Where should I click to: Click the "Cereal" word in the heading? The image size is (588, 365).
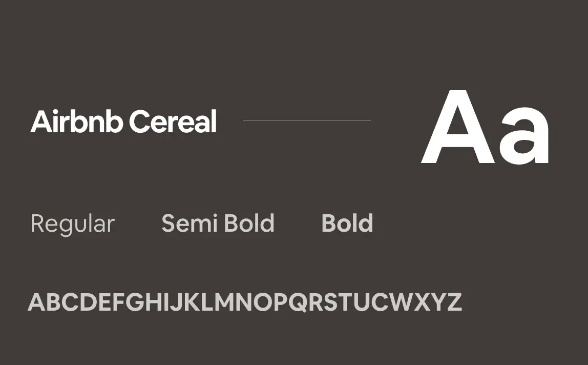pyautogui.click(x=173, y=121)
